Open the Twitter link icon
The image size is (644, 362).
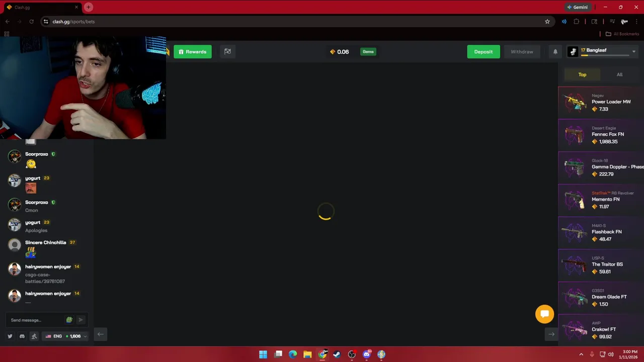click(x=10, y=336)
